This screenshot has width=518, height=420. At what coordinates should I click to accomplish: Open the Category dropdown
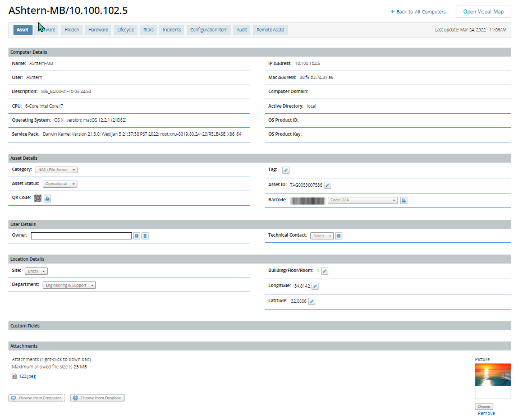(x=57, y=170)
